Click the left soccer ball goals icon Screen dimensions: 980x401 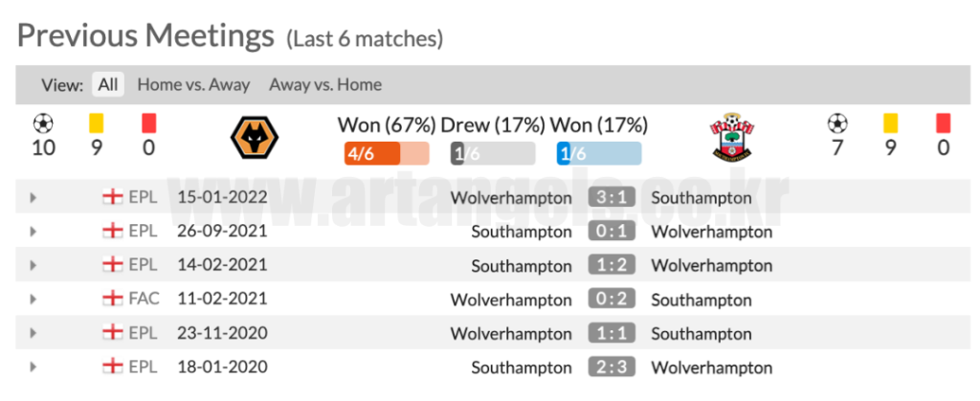43,123
